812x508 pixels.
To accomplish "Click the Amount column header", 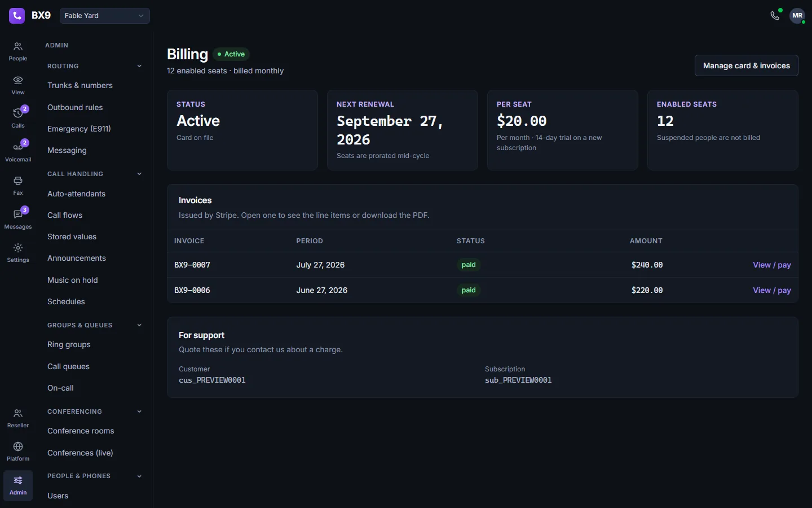I will (x=646, y=241).
